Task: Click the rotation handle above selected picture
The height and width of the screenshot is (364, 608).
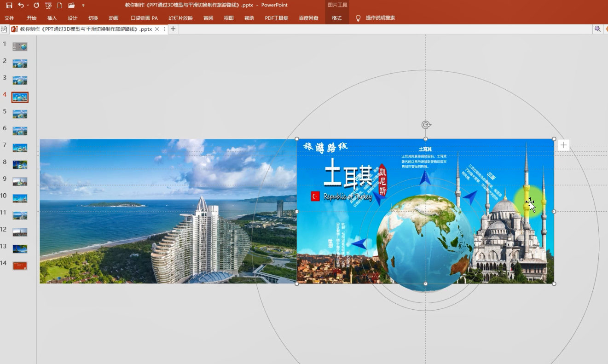Action: point(426,125)
